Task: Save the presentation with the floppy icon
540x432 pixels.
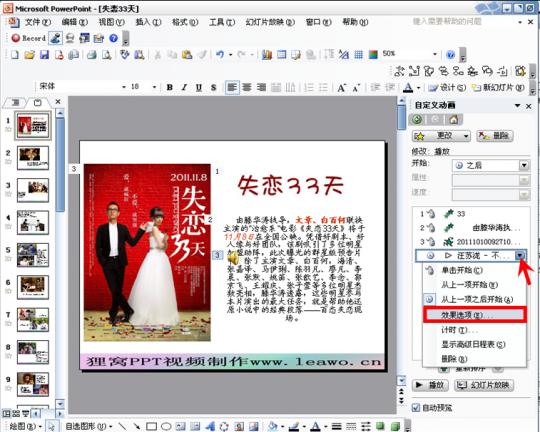Action: (44, 54)
